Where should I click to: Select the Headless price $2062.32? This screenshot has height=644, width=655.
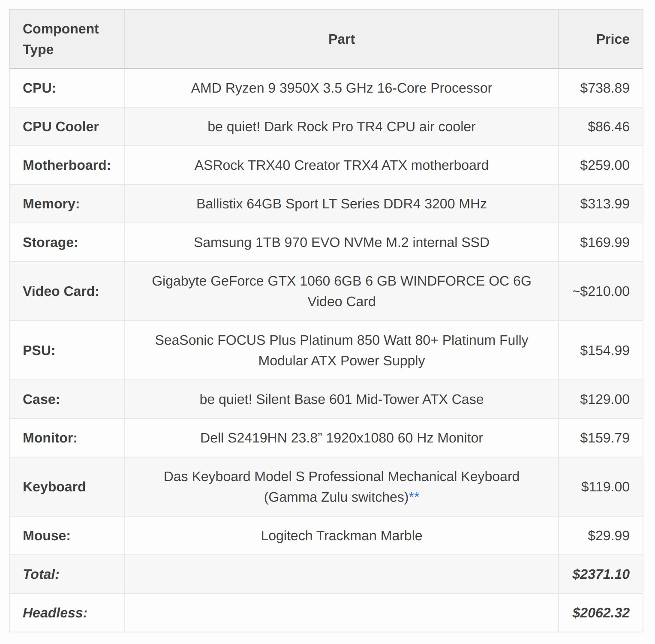point(601,613)
